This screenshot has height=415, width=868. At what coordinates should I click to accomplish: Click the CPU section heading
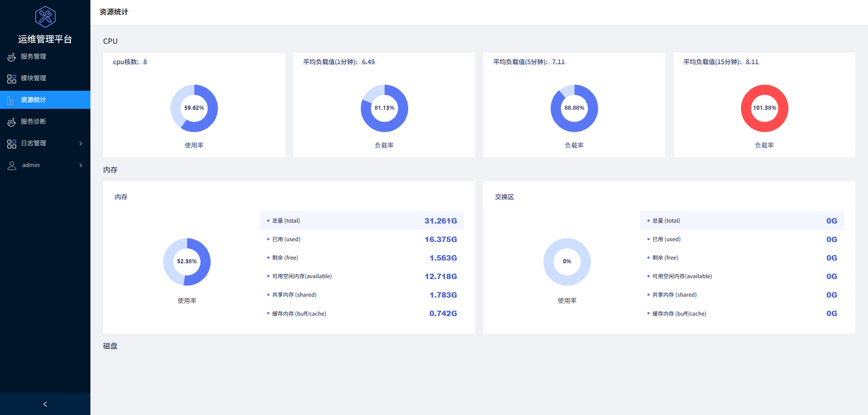110,41
